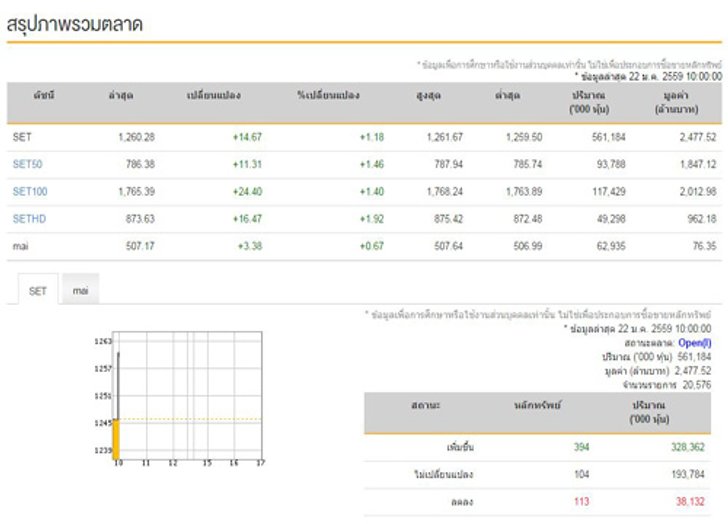Click the เพิ่มขึ้น row label

[x=460, y=447]
